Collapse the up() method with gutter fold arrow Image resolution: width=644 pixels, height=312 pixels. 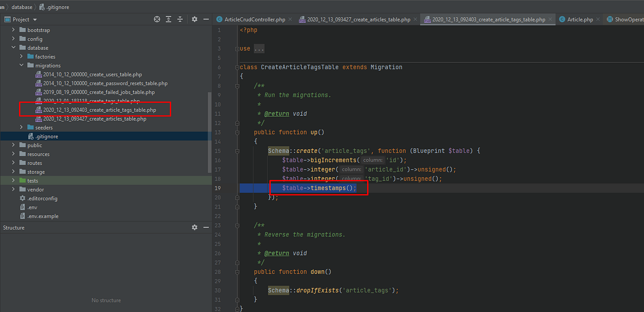237,132
